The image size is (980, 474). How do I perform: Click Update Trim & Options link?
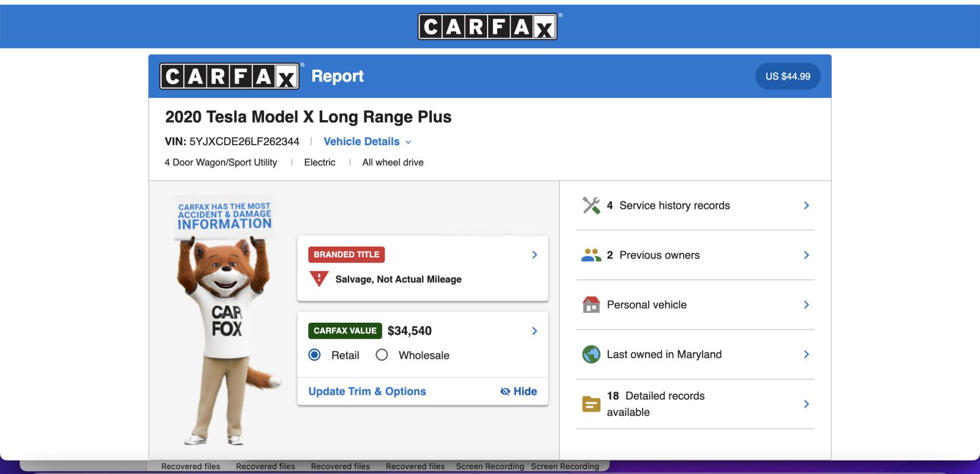[x=367, y=391]
